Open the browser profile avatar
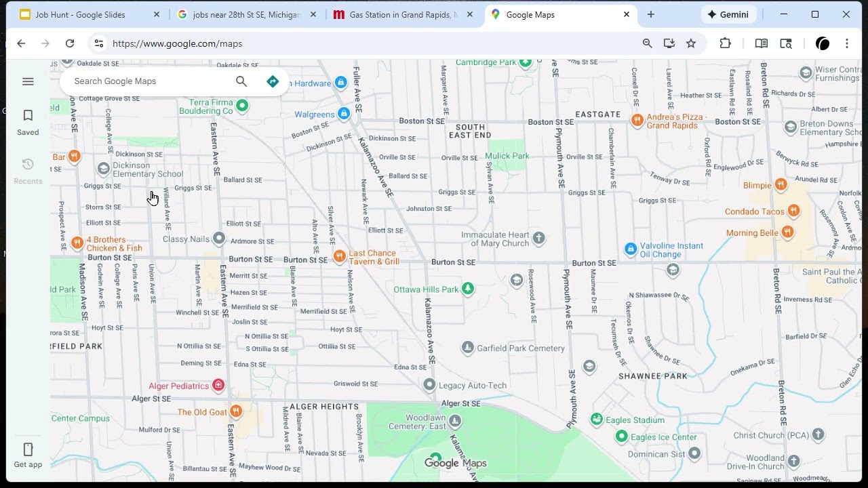 (x=823, y=43)
